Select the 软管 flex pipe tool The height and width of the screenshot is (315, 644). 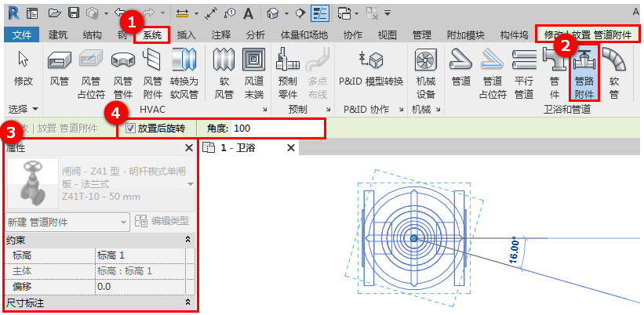coord(614,74)
